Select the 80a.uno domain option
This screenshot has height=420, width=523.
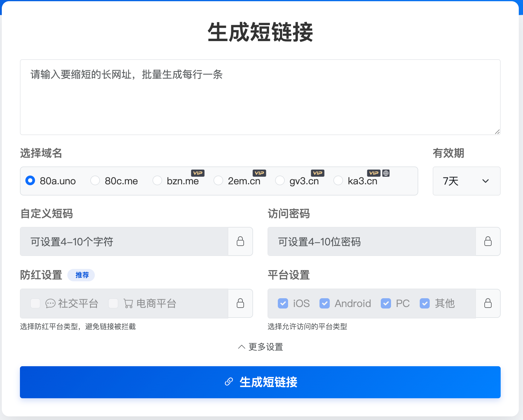30,181
